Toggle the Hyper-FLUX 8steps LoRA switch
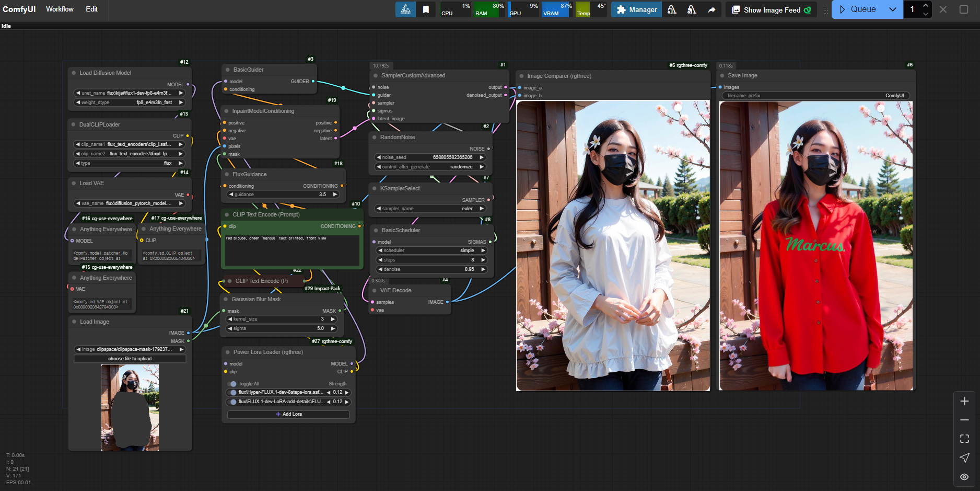 232,392
